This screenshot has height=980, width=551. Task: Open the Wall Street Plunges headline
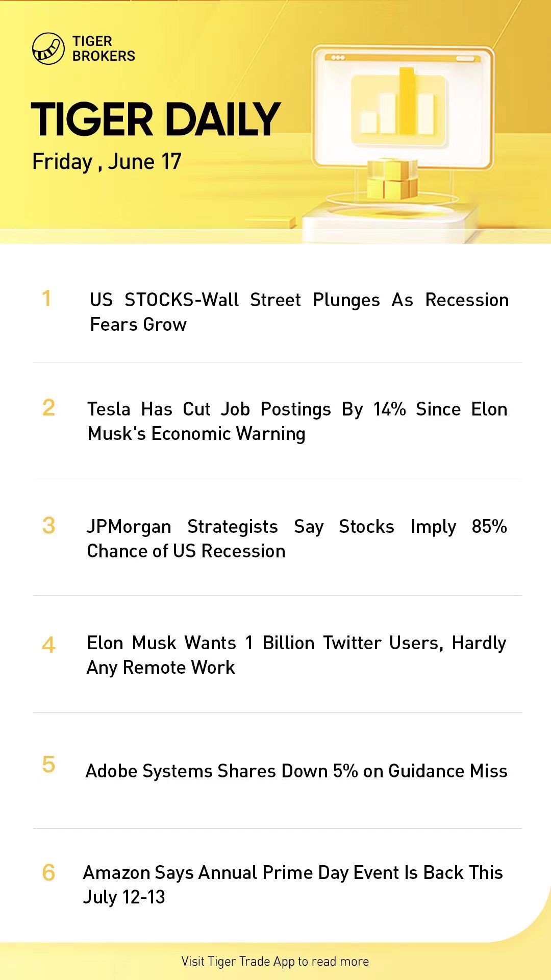tap(299, 312)
